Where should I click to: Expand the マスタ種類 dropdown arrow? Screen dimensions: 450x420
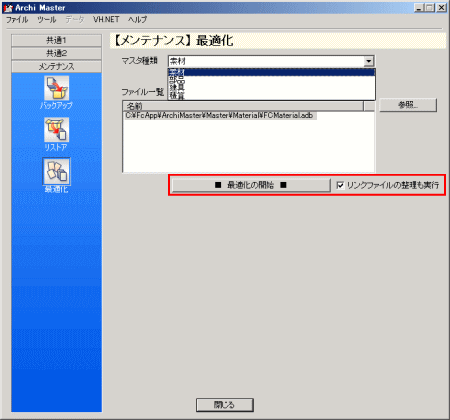click(368, 61)
